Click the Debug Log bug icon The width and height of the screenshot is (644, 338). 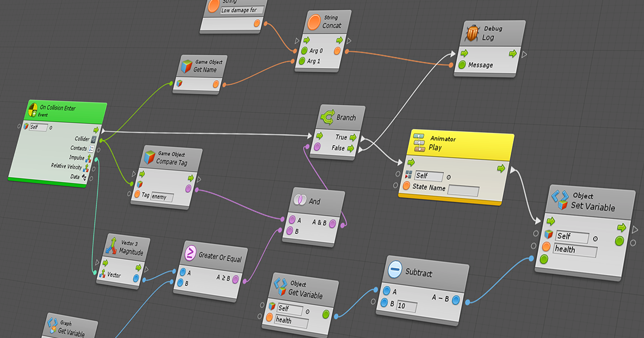[x=472, y=33]
